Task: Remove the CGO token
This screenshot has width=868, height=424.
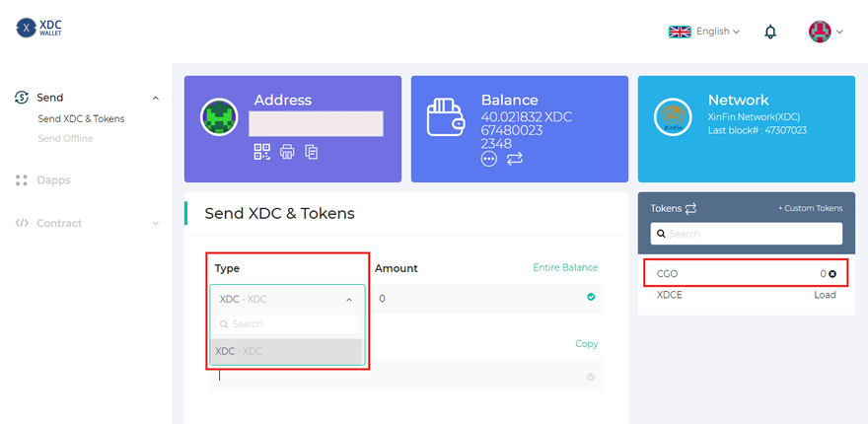Action: pos(832,273)
